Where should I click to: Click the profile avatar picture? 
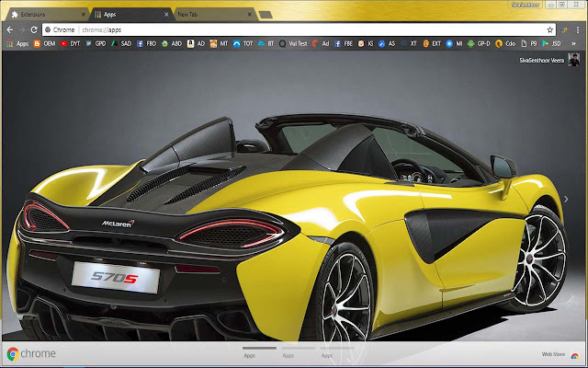573,60
